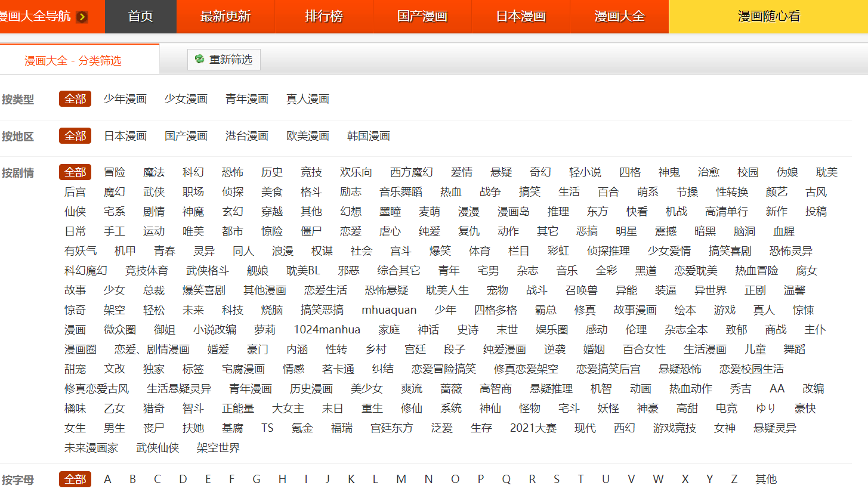This screenshot has height=495, width=868.
Task: Open 漫画大全 in the top navigation bar
Action: click(619, 17)
